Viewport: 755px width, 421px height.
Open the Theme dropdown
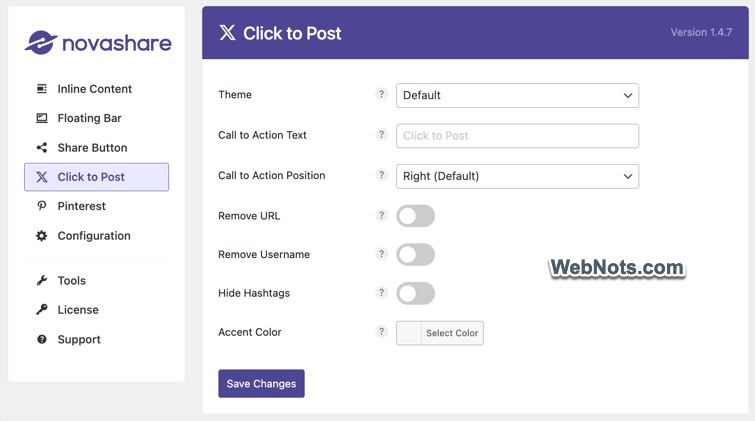(517, 96)
